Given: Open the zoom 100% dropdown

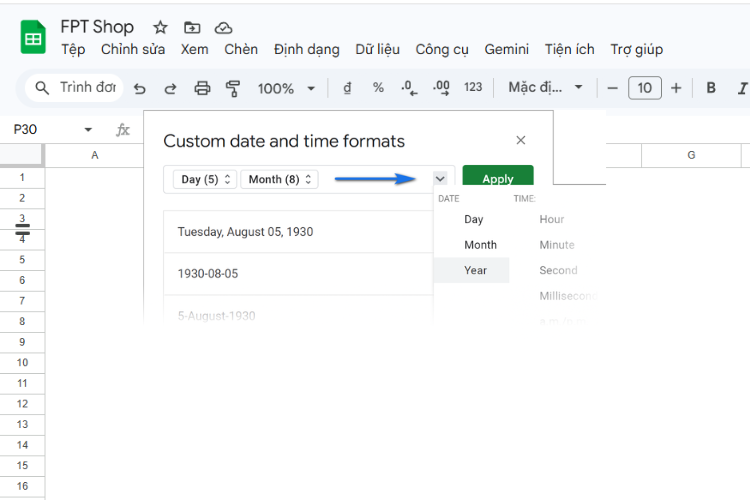Looking at the screenshot, I should (286, 89).
